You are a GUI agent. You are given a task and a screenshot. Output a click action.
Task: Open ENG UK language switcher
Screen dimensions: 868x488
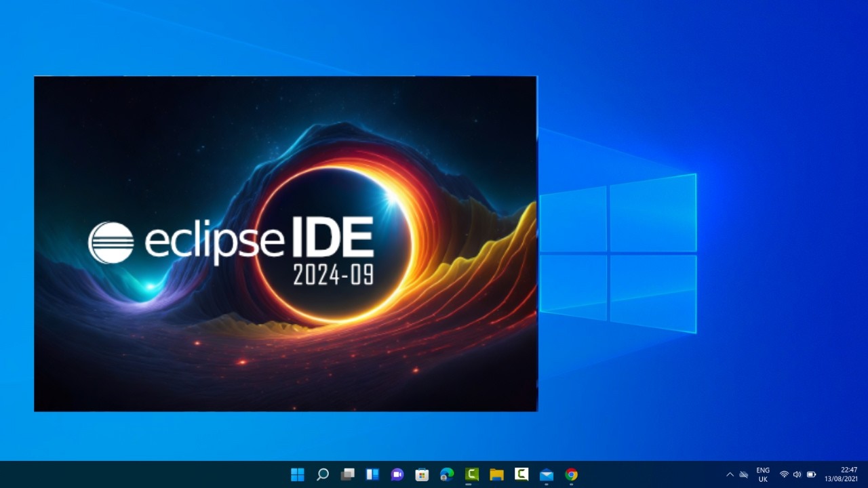763,474
